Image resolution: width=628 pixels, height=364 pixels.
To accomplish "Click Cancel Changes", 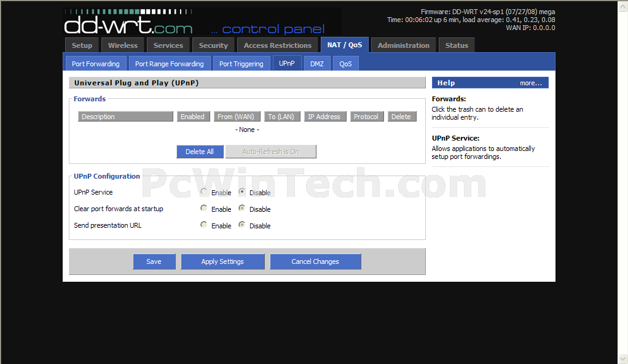I will point(315,261).
